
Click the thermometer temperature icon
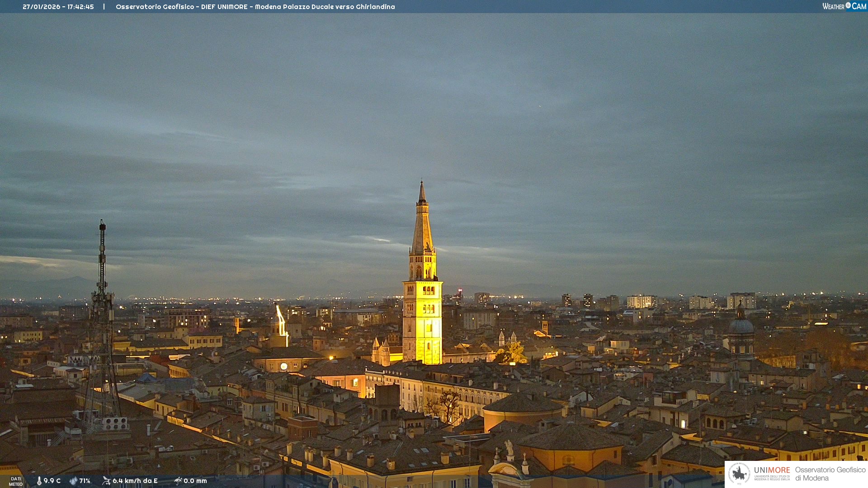point(39,481)
